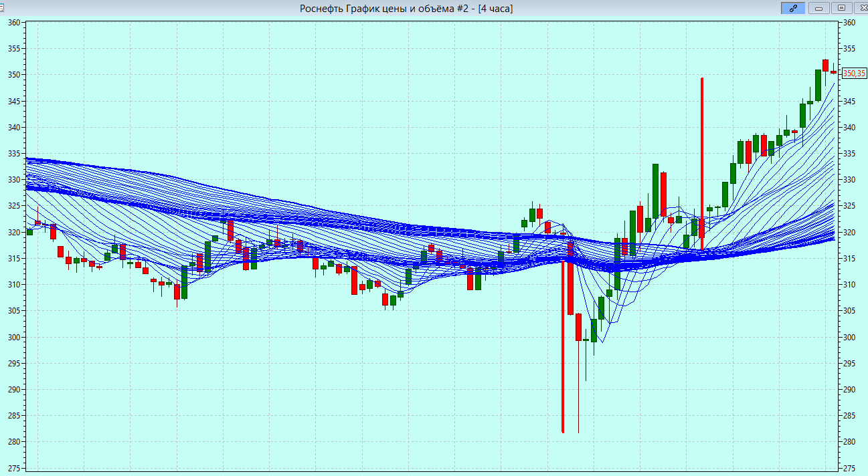This screenshot has height=476, width=868.
Task: Select the current price label 350,35
Action: [x=853, y=73]
